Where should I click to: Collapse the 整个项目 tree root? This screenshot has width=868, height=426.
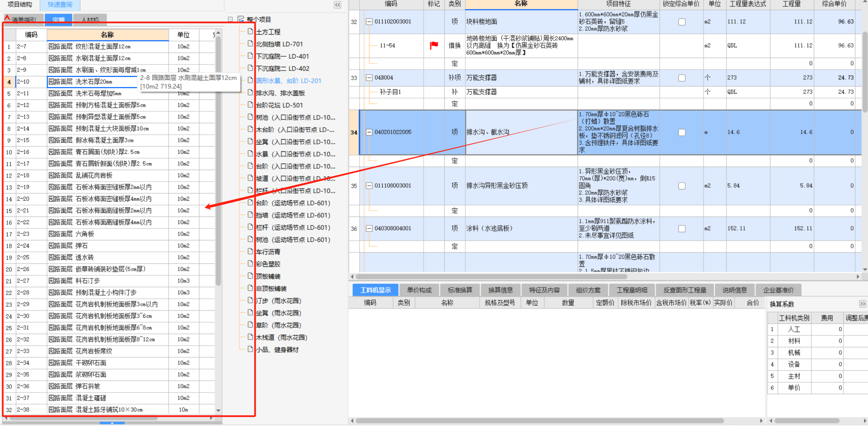pos(230,19)
